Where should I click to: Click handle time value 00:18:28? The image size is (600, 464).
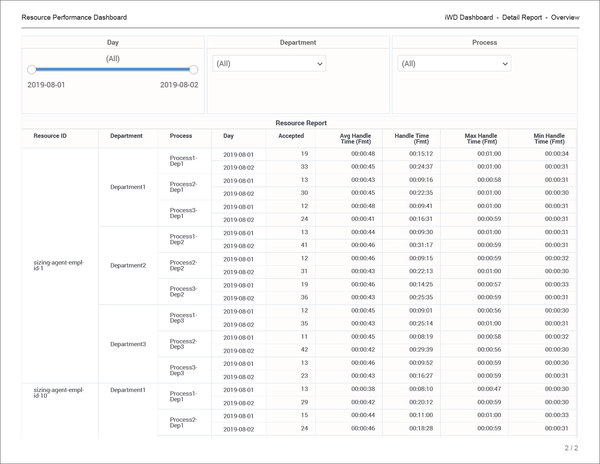[x=421, y=428]
